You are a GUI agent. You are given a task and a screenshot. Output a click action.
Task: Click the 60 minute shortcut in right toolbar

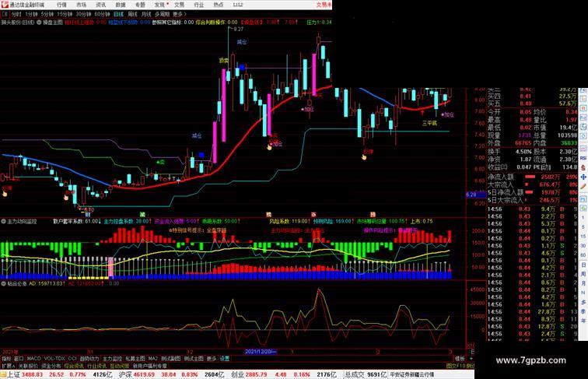(x=583, y=255)
